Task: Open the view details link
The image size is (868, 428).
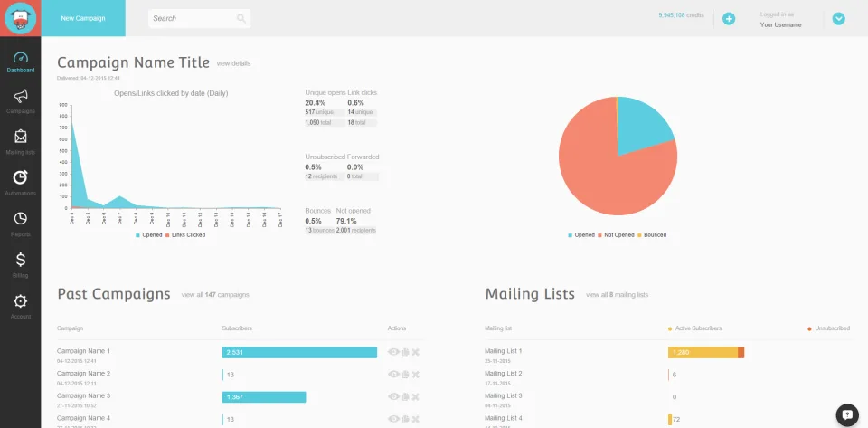Action: click(x=233, y=63)
